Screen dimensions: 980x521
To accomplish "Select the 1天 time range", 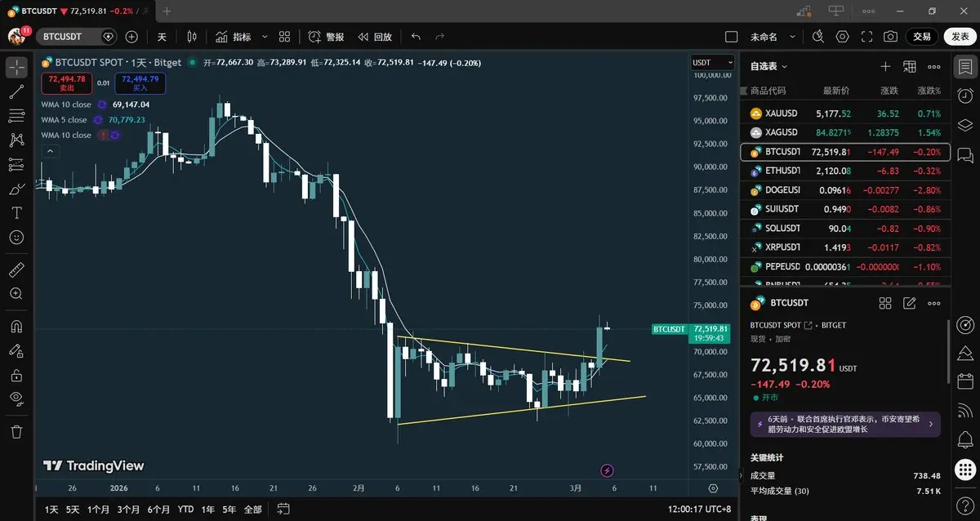I will [51, 509].
